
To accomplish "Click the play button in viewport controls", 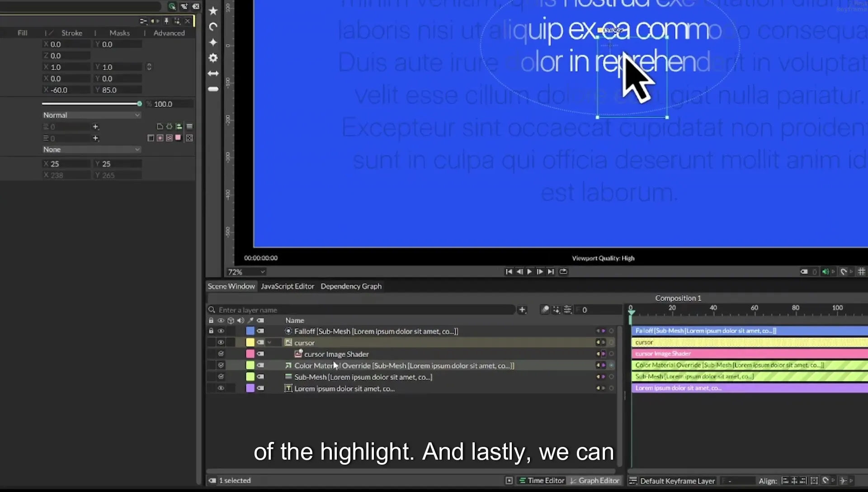I will pos(529,272).
